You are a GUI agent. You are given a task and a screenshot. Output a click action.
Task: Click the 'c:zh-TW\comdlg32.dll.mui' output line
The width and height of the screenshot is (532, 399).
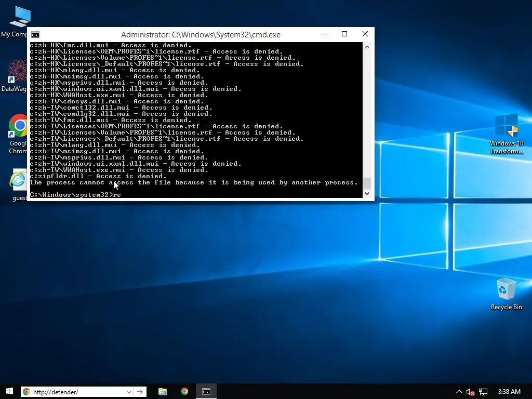pos(121,114)
